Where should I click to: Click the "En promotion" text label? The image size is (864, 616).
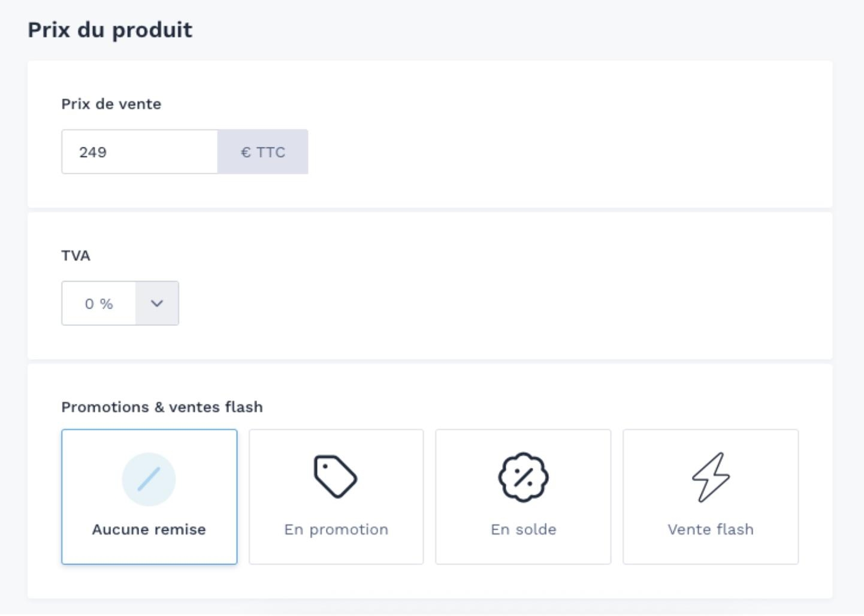coord(336,530)
